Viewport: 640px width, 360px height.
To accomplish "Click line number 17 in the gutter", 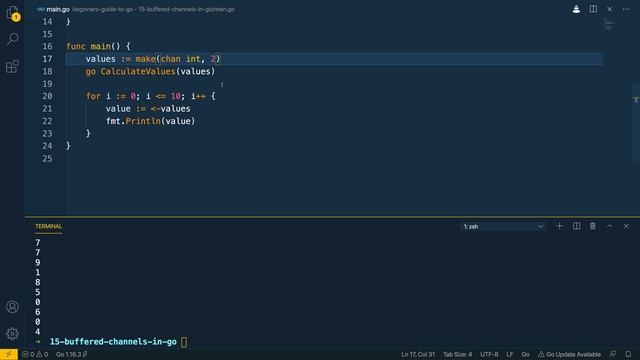I will tap(47, 59).
